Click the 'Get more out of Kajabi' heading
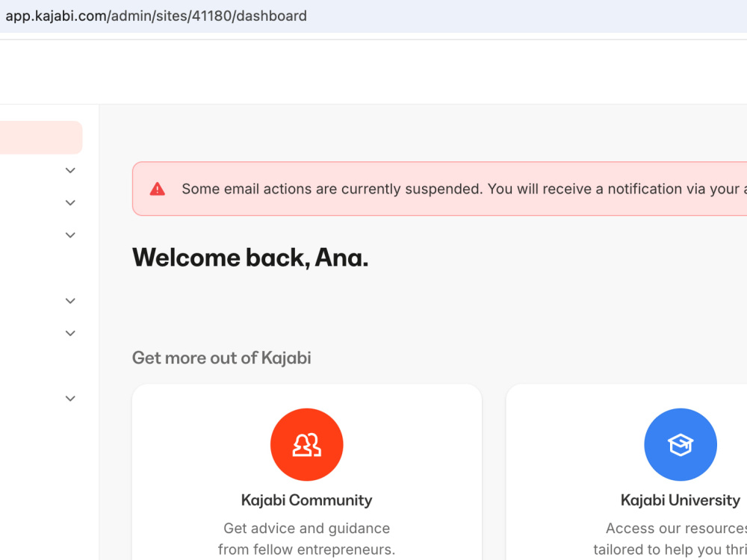Screen dimensions: 747x560 (x=222, y=358)
